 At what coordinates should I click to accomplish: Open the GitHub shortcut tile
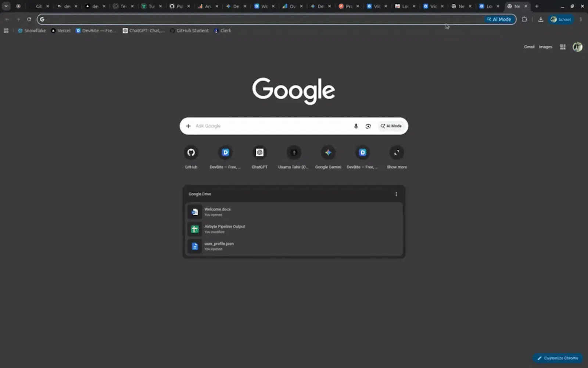(x=191, y=157)
